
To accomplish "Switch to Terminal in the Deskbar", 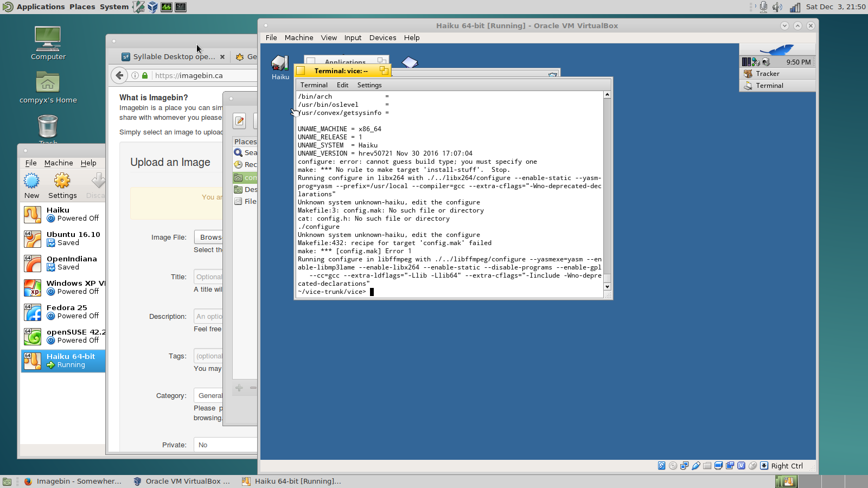I will pos(777,86).
